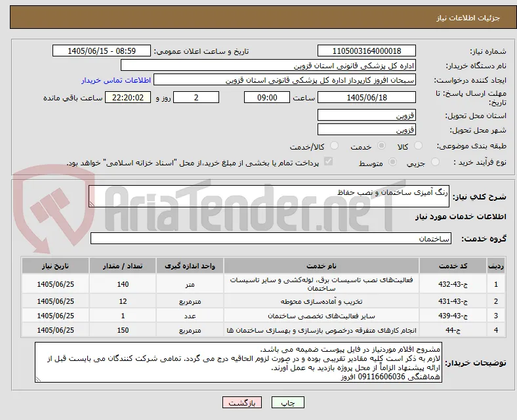This screenshot has width=517, height=420.
Task: Click service code ج-43-439
Action: tap(453, 316)
